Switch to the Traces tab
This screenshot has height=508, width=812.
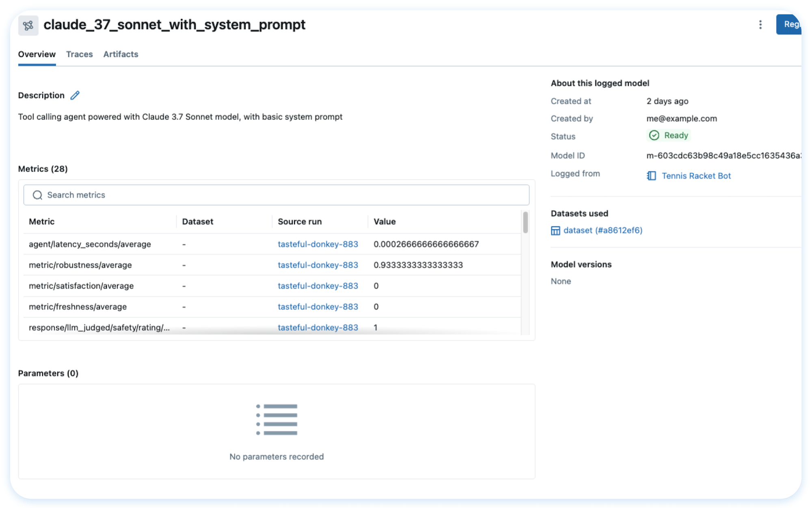(79, 54)
